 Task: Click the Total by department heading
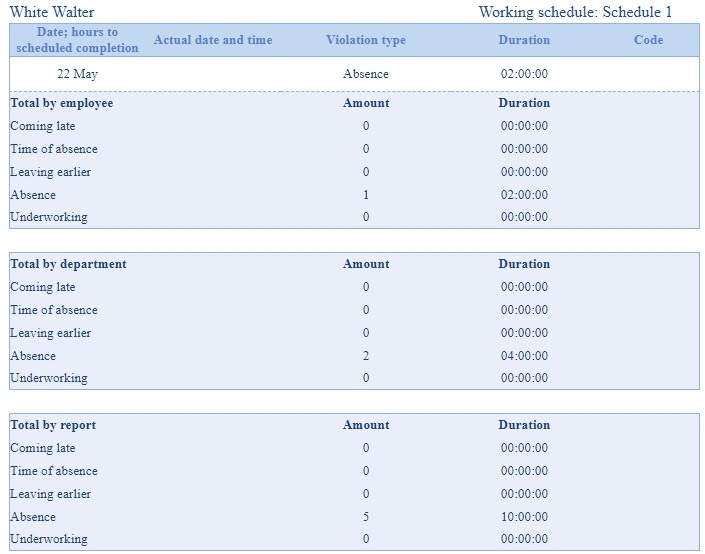[68, 264]
